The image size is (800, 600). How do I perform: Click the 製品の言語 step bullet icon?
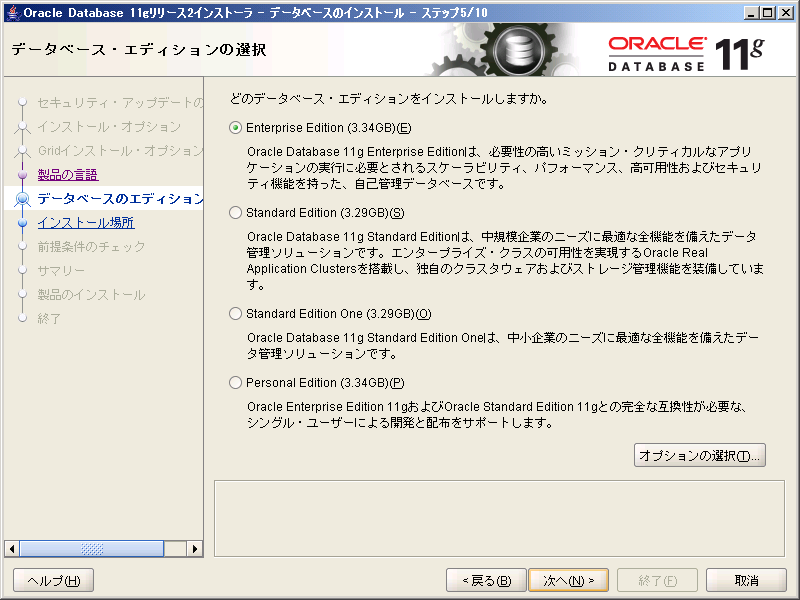22,175
